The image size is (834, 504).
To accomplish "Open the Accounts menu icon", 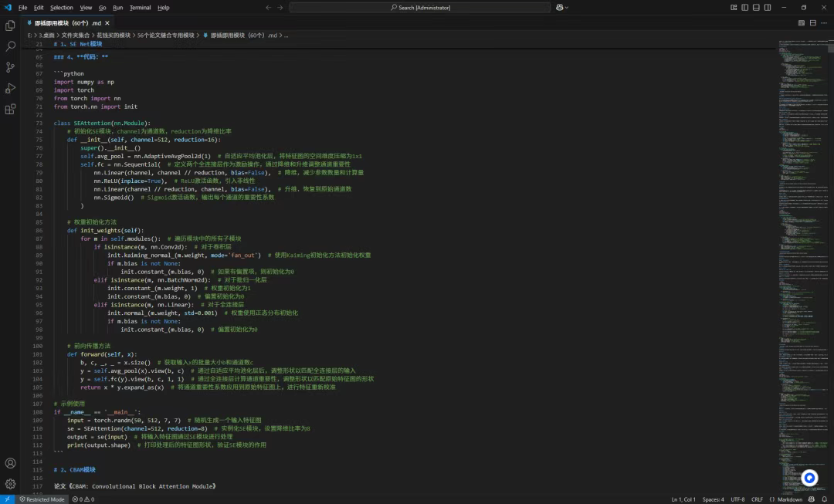I will click(10, 463).
